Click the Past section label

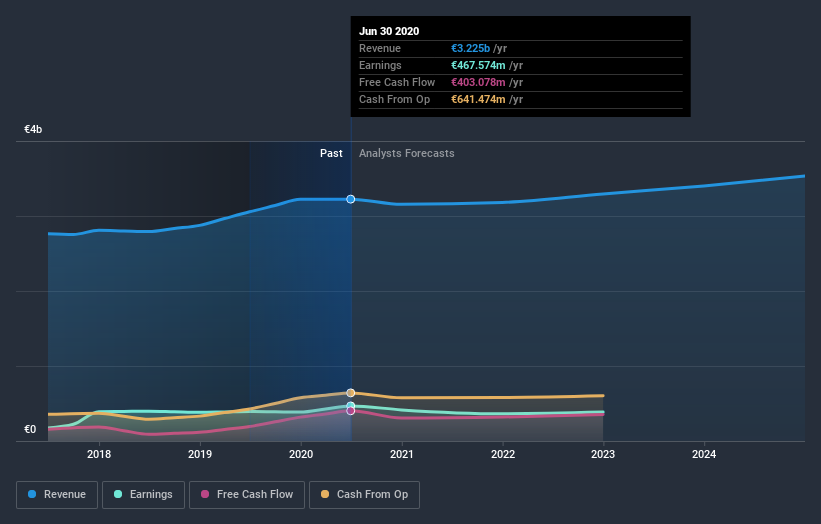[x=331, y=153]
